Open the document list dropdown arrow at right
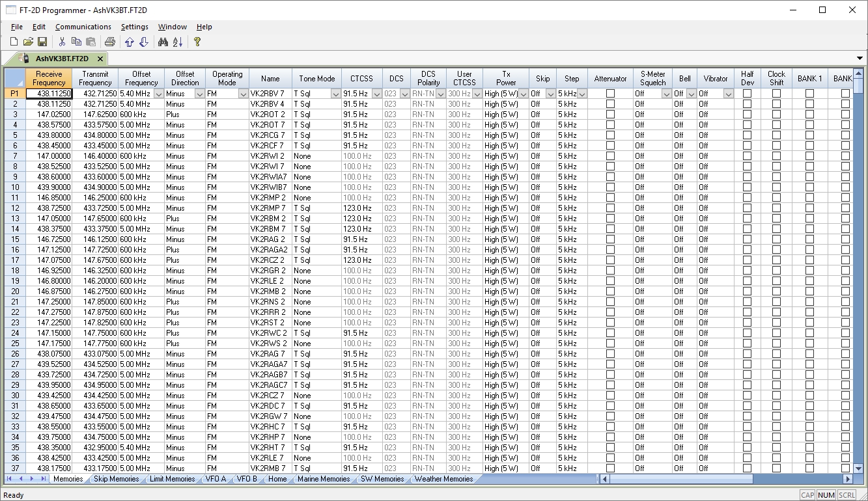 (x=860, y=59)
